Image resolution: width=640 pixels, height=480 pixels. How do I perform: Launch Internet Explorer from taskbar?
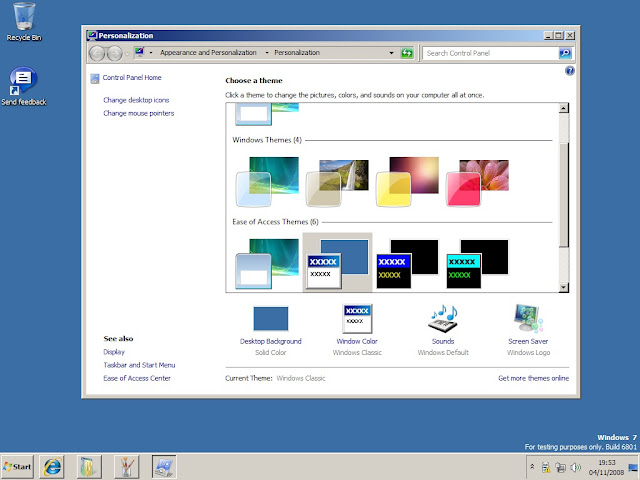(x=52, y=467)
